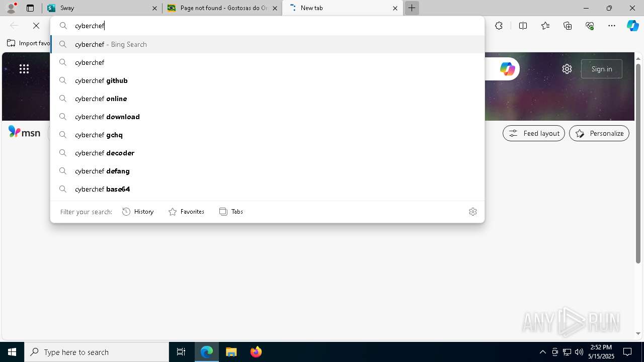Open the apps grid launcher
The image size is (644, 362).
tap(24, 69)
